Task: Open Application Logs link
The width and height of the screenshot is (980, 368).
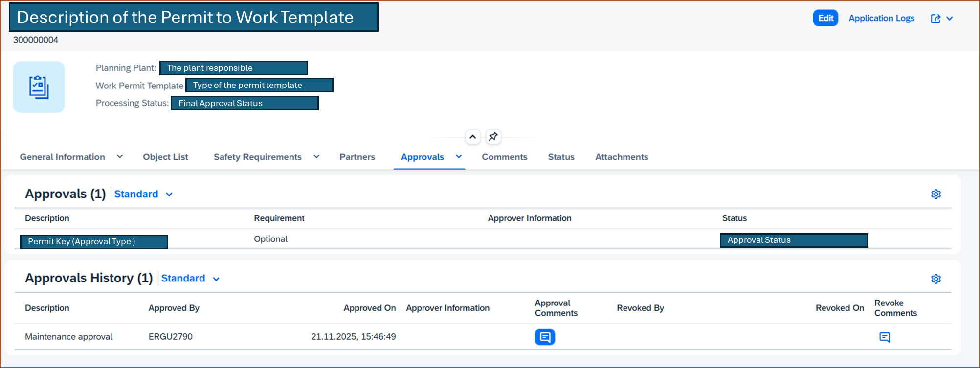Action: [881, 18]
